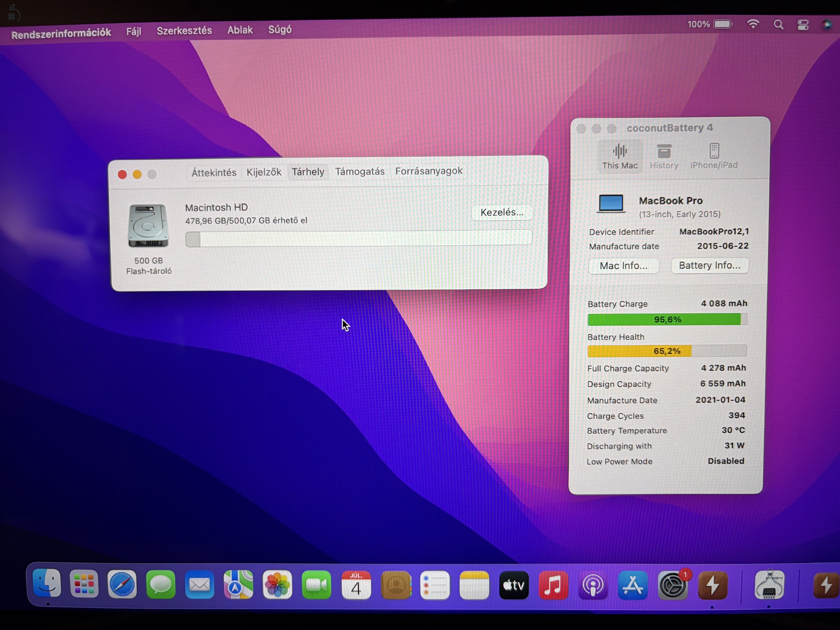Open the Áttekintés tab
Image resolution: width=840 pixels, height=630 pixels.
pos(214,173)
